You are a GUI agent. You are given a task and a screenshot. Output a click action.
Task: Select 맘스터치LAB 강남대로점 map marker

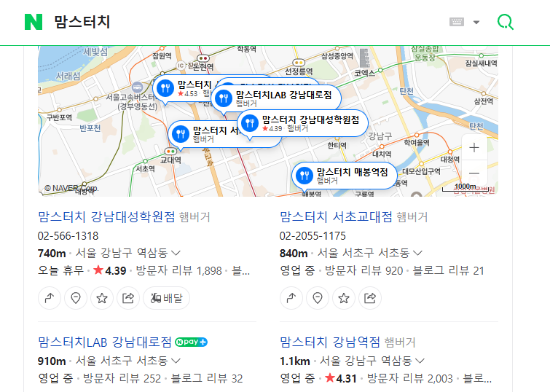coord(277,98)
